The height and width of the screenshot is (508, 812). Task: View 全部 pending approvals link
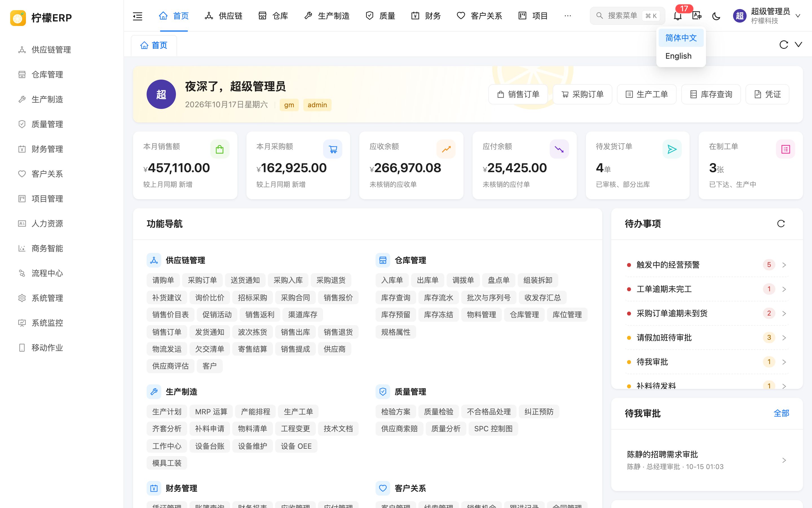(x=781, y=413)
